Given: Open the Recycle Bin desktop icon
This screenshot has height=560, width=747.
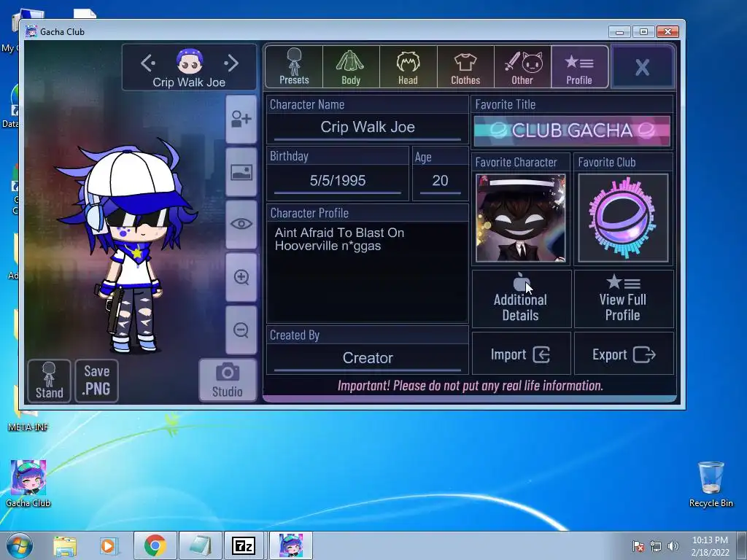Looking at the screenshot, I should (711, 484).
